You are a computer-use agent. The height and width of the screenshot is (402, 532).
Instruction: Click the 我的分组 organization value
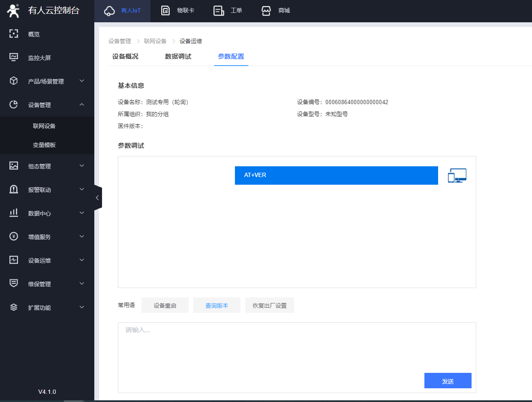coord(157,114)
